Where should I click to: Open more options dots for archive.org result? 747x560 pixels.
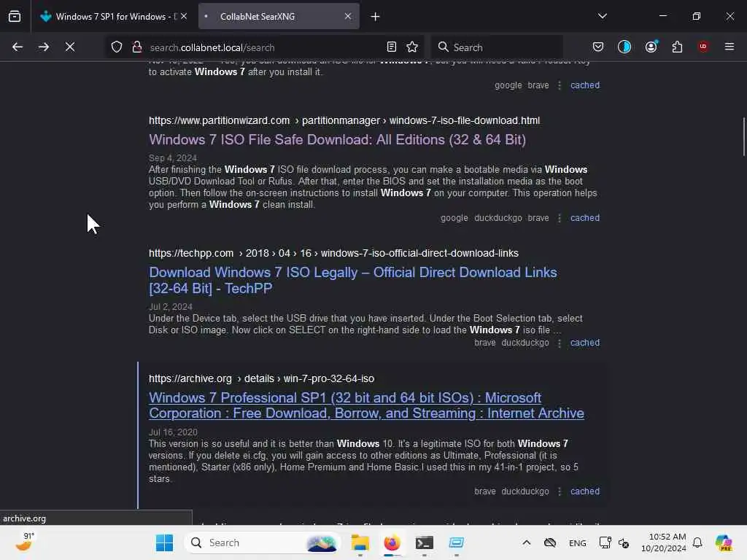pyautogui.click(x=560, y=491)
